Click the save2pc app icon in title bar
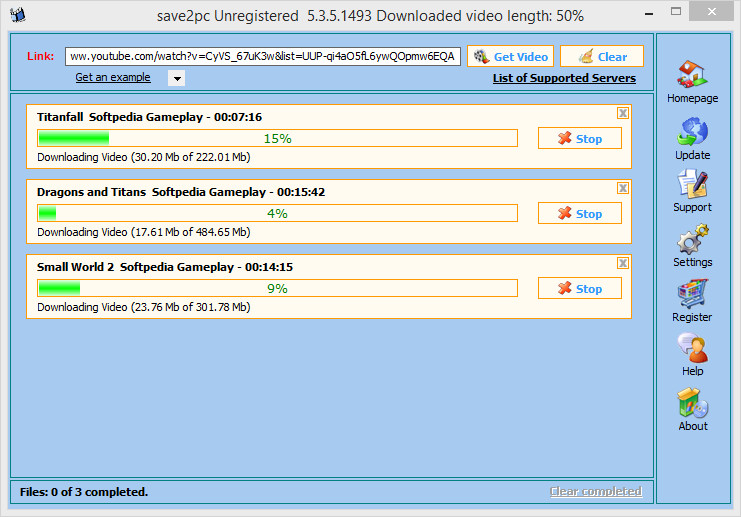This screenshot has width=741, height=517. tap(18, 15)
